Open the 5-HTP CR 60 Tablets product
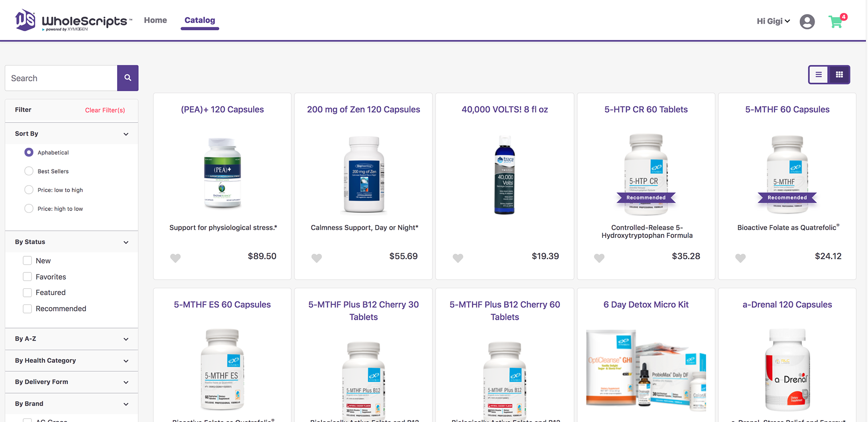The width and height of the screenshot is (868, 422). pos(646,109)
